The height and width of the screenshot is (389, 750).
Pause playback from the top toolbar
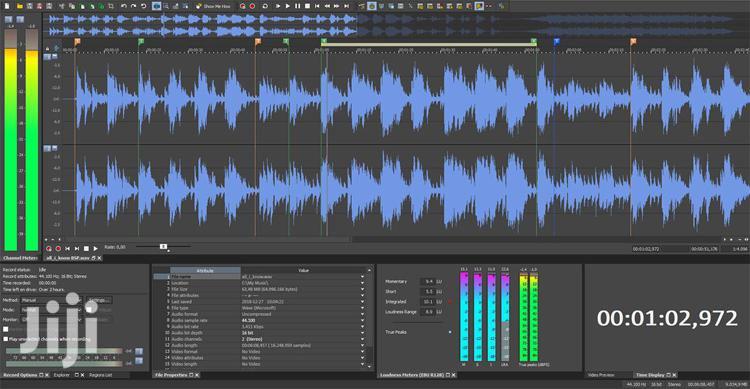pos(298,6)
